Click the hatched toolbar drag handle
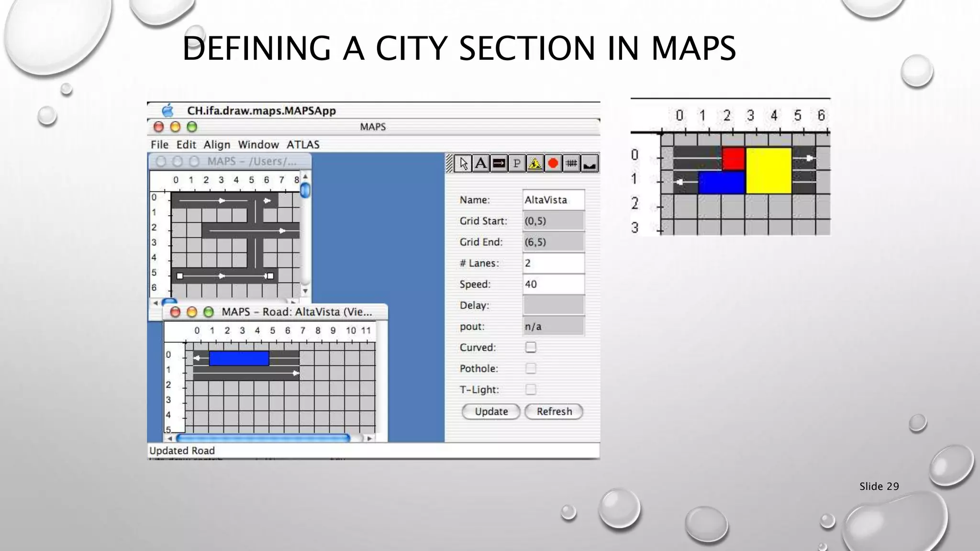980x551 pixels. tap(449, 164)
